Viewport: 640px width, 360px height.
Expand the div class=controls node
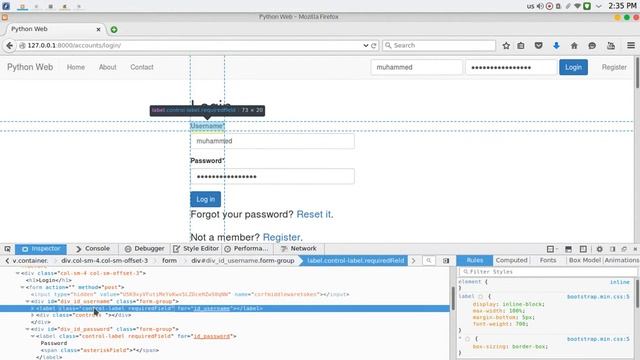[x=33, y=316]
